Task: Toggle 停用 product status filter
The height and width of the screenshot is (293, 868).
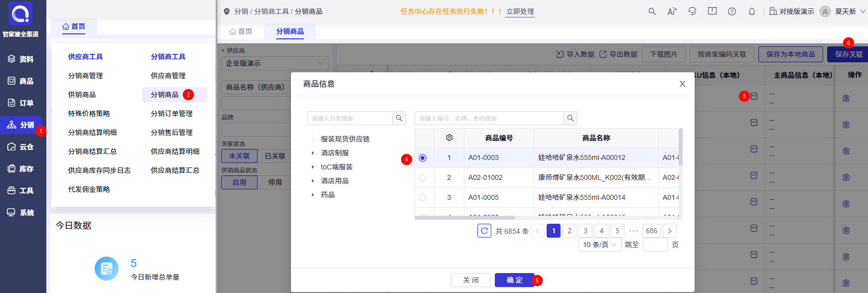Action: click(x=275, y=182)
